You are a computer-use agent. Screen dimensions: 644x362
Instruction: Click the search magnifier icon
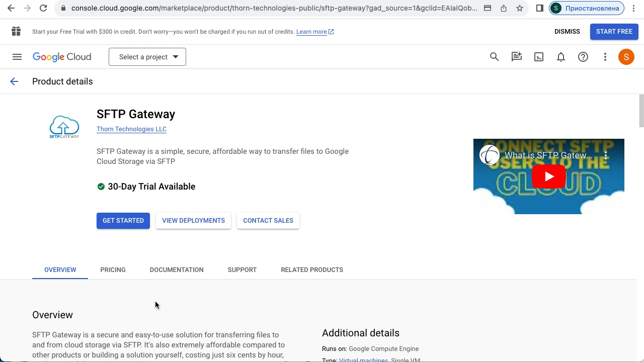(494, 57)
